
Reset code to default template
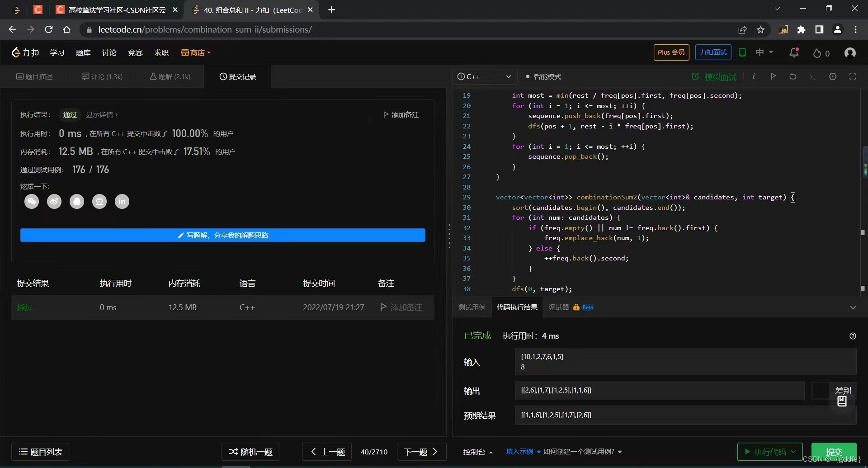pyautogui.click(x=793, y=76)
